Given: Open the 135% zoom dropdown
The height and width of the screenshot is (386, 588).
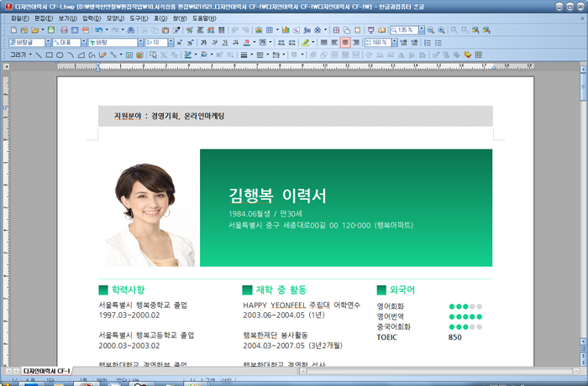Looking at the screenshot, I should (422, 30).
